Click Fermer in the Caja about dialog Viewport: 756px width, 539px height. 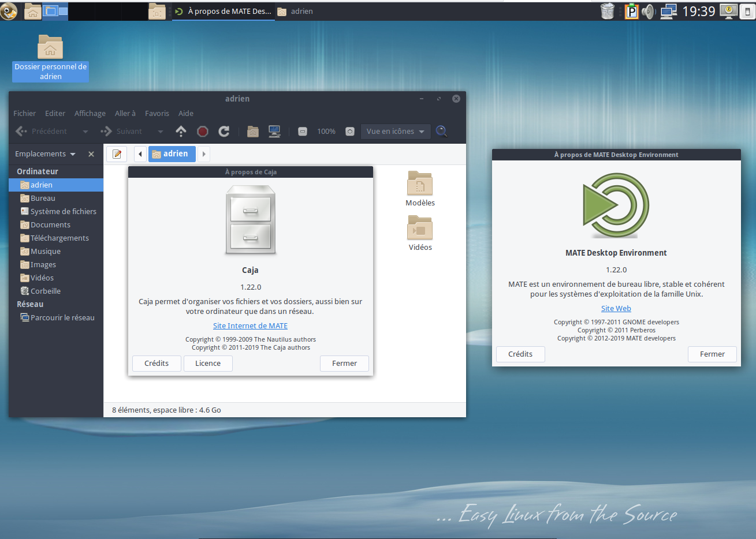[x=344, y=364]
